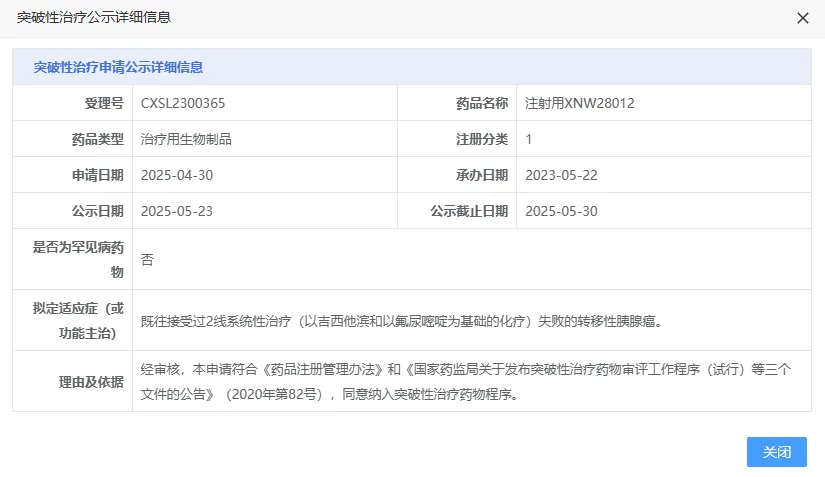Select the proposed indication description text
This screenshot has width=825, height=477.
[401, 321]
